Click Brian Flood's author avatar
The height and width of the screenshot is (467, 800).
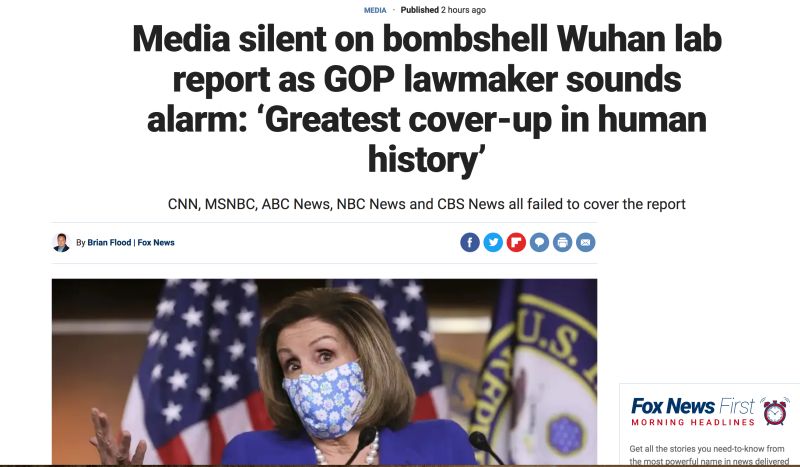point(61,242)
